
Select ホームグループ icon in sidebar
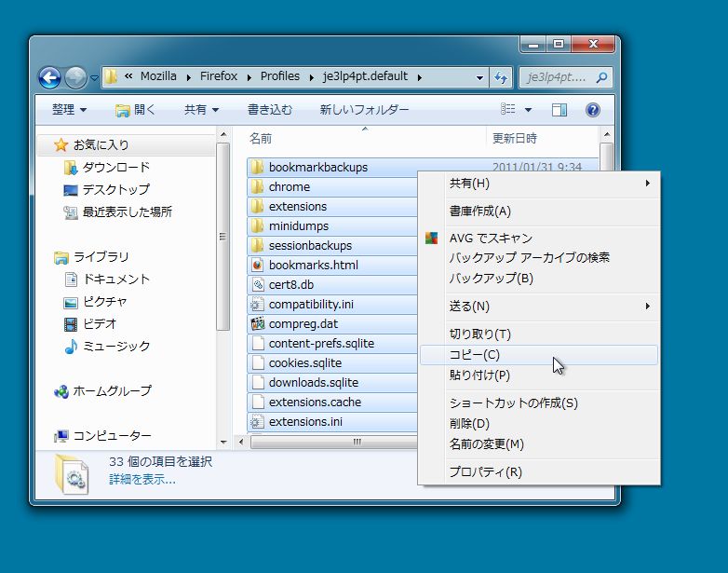click(x=61, y=391)
